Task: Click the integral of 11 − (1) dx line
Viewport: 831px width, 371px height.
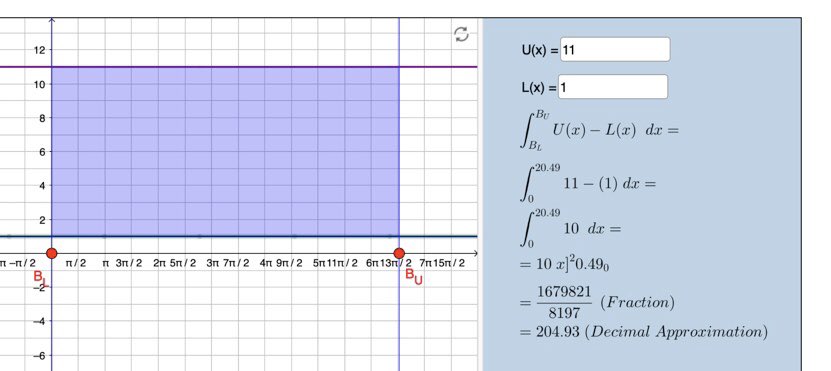Action: click(588, 183)
